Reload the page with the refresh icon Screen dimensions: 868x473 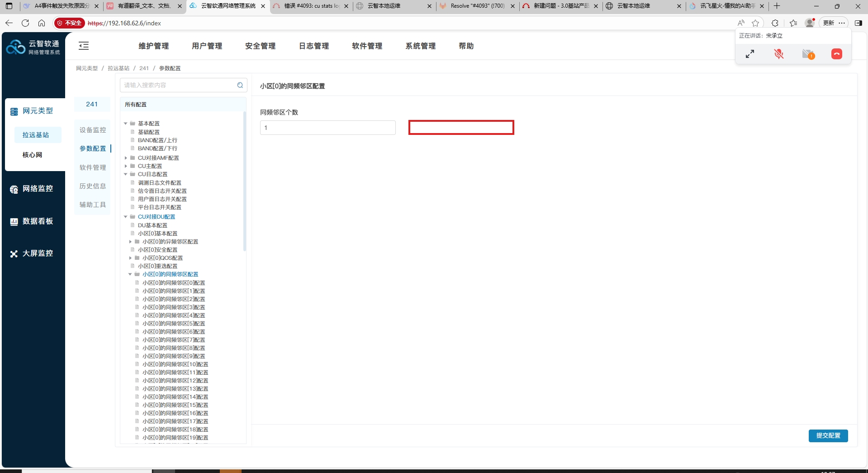[25, 23]
